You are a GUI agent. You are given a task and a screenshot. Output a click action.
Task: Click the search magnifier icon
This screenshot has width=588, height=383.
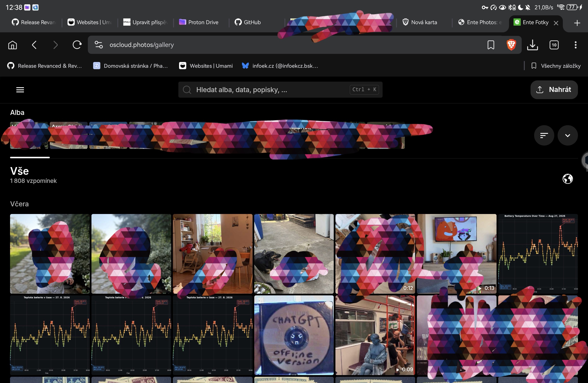(187, 90)
